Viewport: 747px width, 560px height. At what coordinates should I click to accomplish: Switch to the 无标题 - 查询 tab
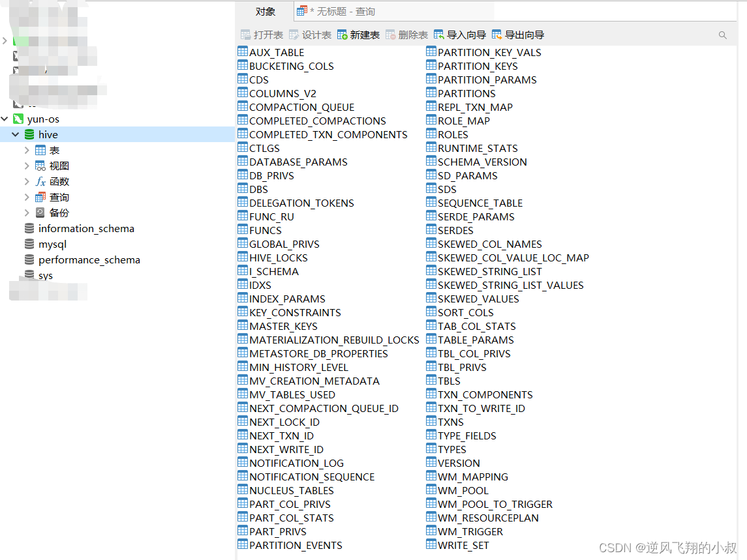(x=336, y=12)
